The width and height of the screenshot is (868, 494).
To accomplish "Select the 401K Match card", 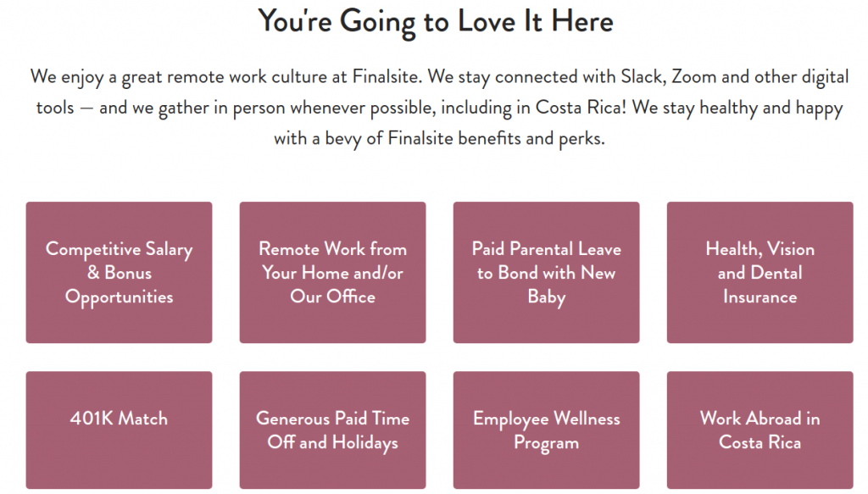I will pos(119,430).
